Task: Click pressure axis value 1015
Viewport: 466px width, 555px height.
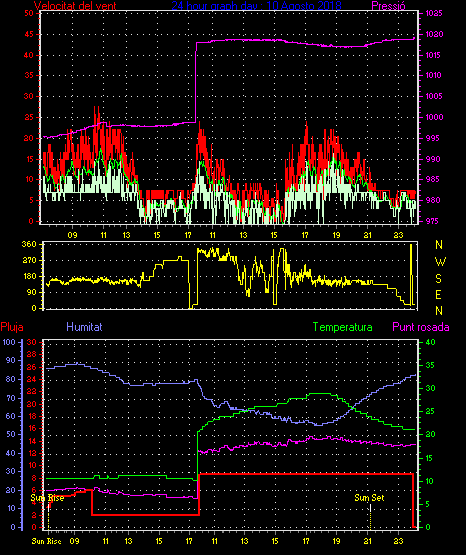Action: click(434, 55)
